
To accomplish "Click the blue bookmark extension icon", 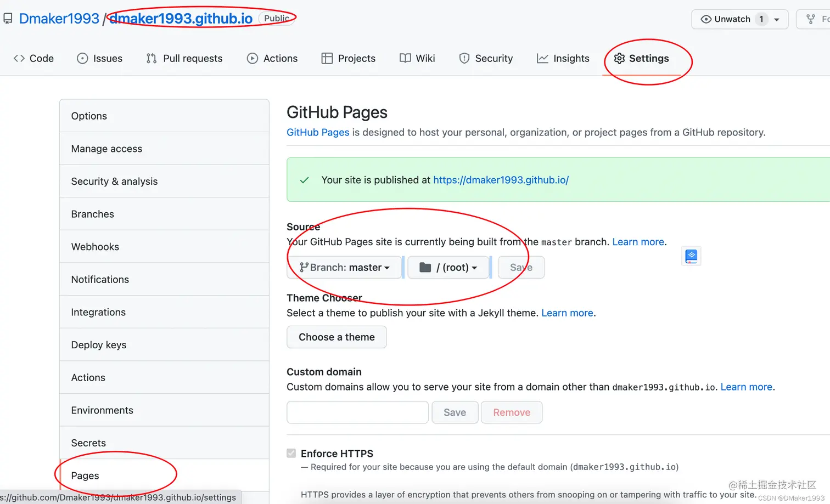I will [691, 256].
